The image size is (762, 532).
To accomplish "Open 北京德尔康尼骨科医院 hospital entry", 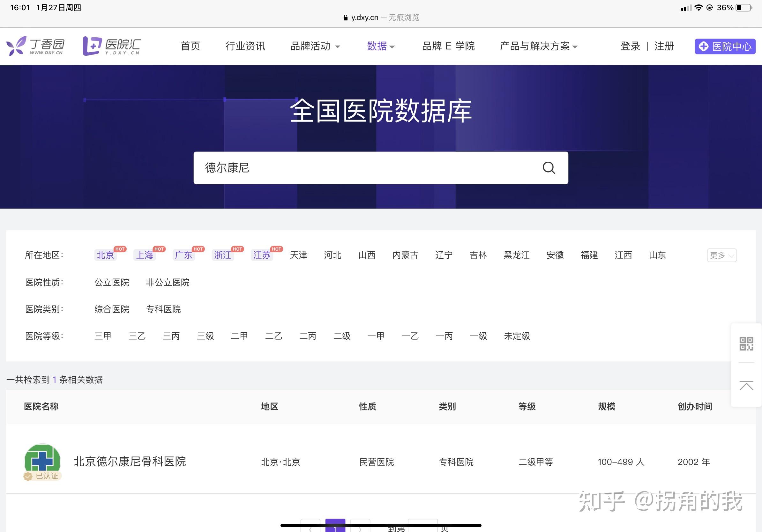I will pos(130,462).
